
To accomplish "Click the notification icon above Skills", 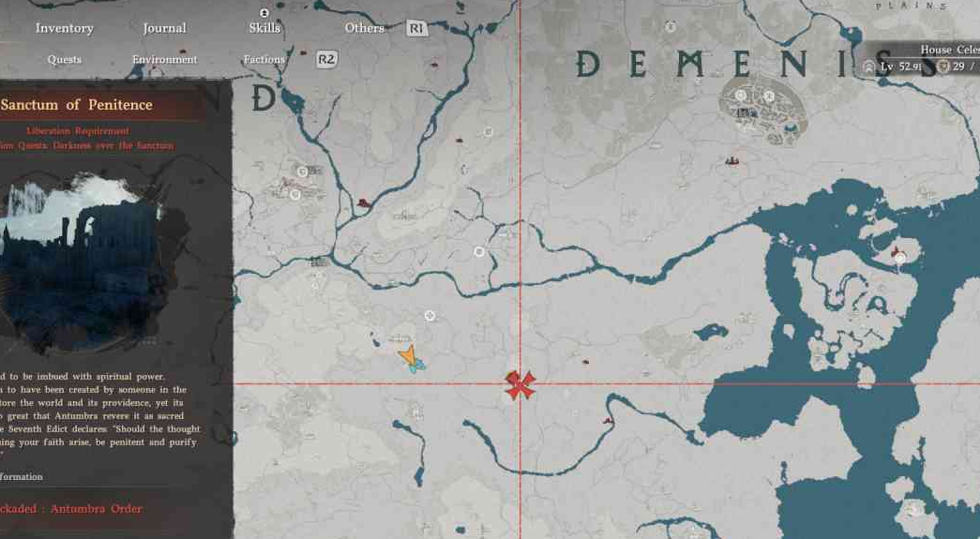I will tap(264, 12).
